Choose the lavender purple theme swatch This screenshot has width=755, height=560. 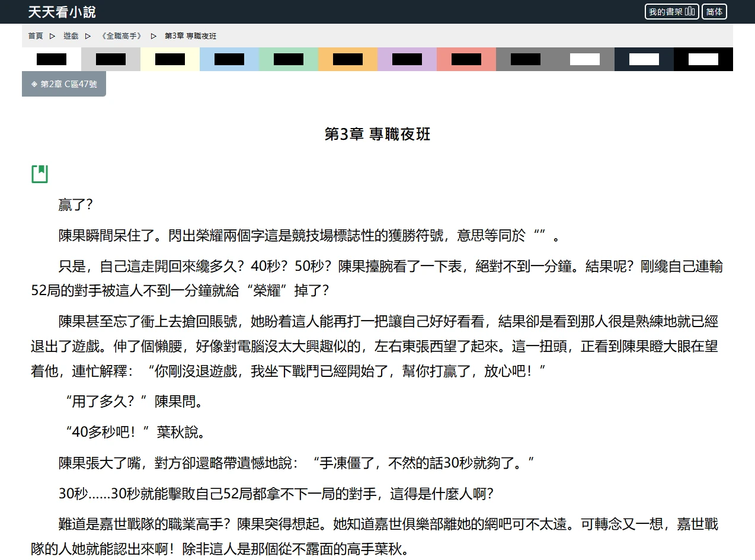click(x=407, y=59)
